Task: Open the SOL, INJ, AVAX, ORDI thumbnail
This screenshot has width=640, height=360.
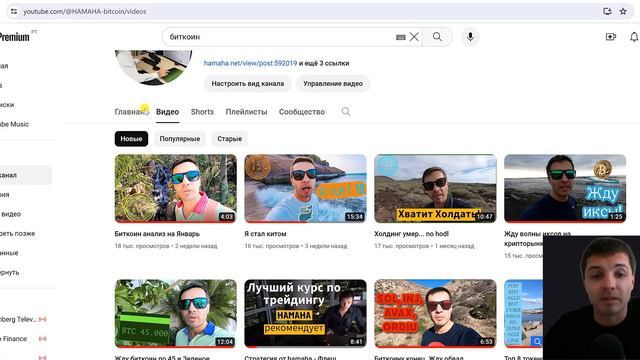Action: tap(435, 313)
